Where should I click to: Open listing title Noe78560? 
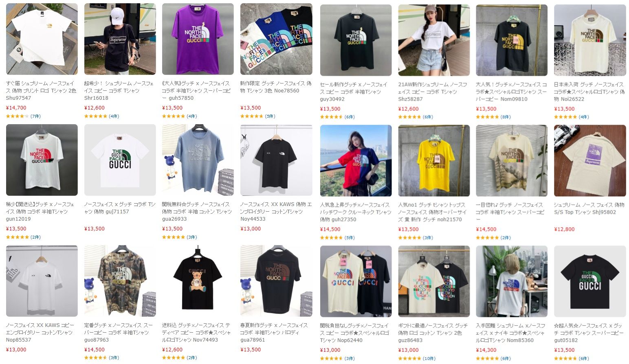[276, 87]
